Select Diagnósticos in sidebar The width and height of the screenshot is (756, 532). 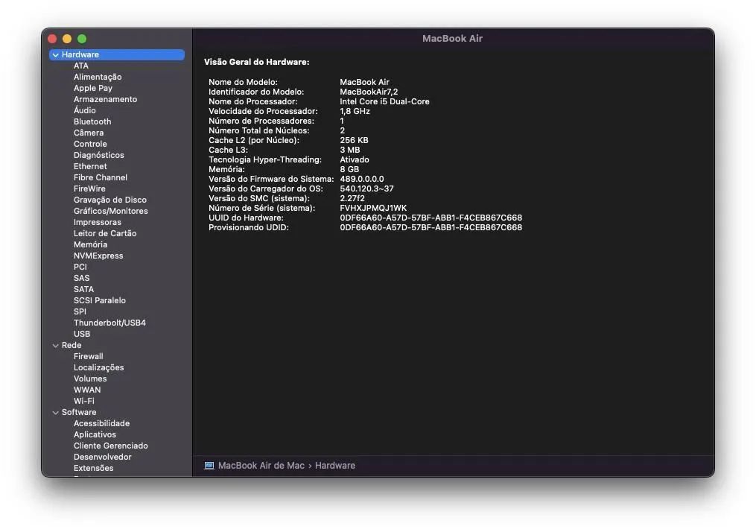point(98,155)
